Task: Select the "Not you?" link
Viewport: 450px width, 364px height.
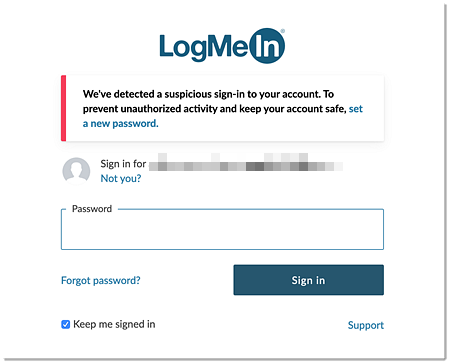Action: 121,179
